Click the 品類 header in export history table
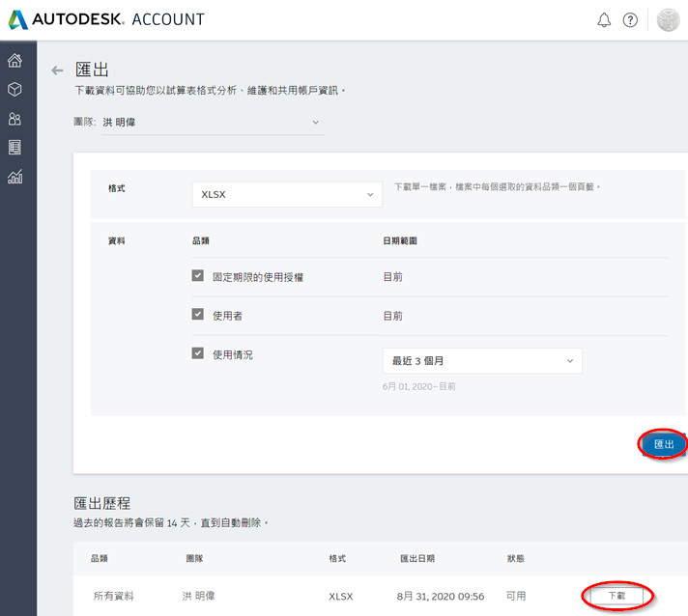 (100, 559)
